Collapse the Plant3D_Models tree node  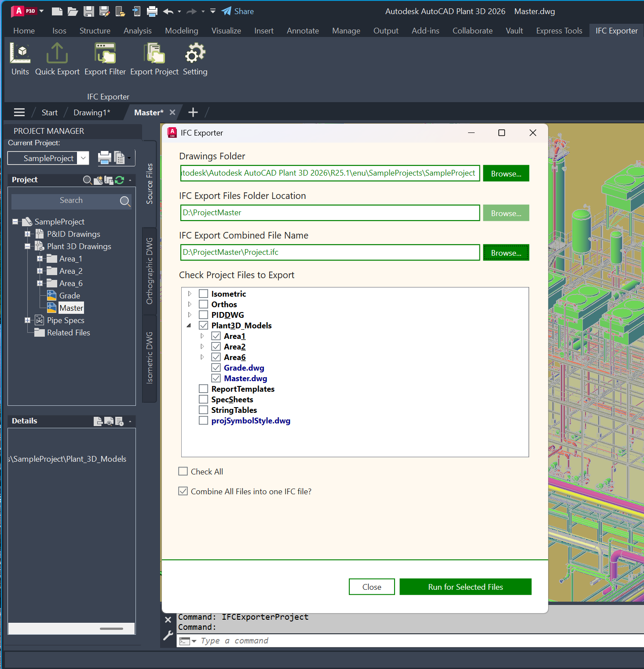point(189,326)
